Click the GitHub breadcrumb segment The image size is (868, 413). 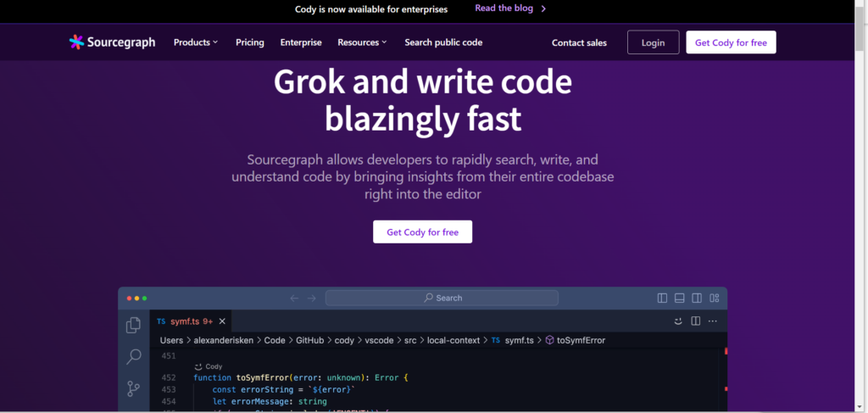point(309,340)
